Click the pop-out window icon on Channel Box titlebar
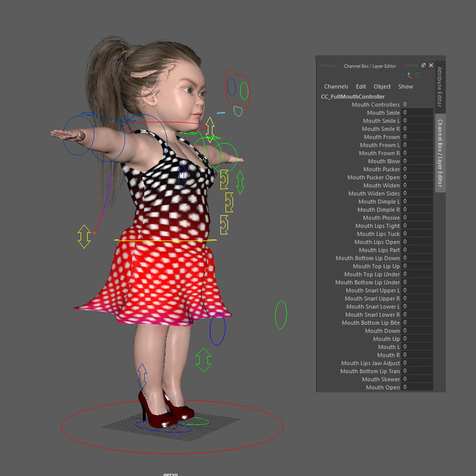The image size is (476, 476). [423, 65]
